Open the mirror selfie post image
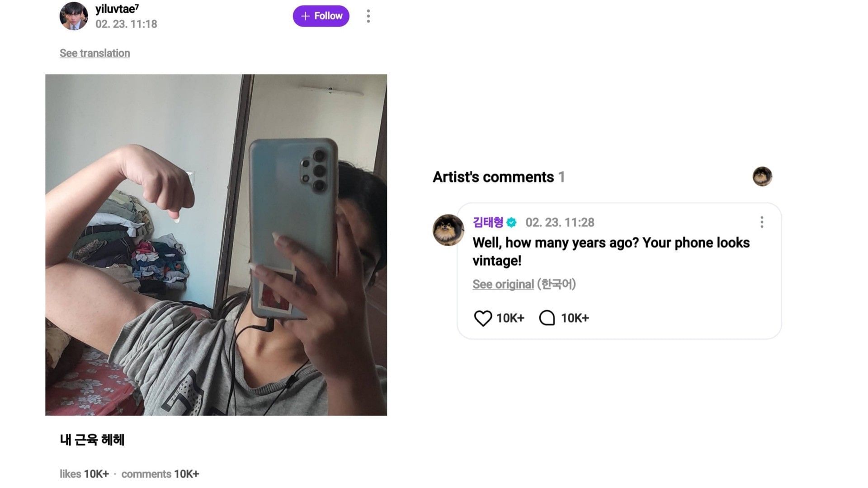The height and width of the screenshot is (488, 868). 216,245
